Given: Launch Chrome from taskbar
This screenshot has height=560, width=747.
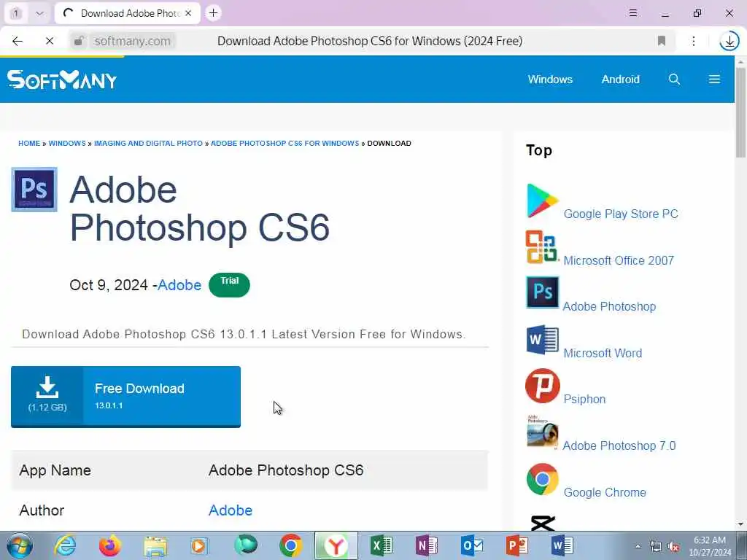Looking at the screenshot, I should (290, 545).
